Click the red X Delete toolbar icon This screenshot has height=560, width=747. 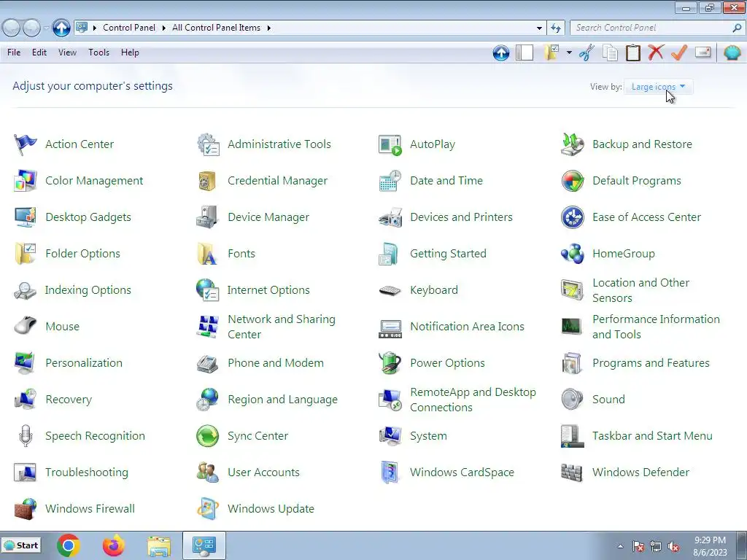click(x=656, y=52)
